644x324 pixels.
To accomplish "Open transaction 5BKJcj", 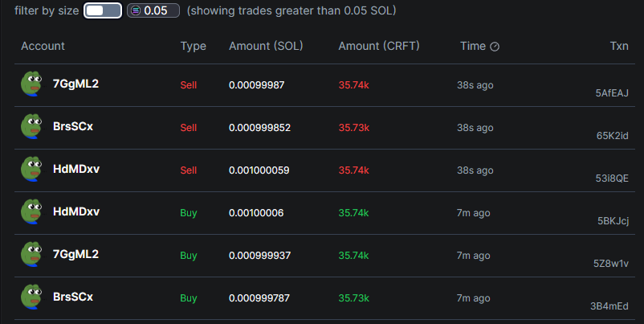I will coord(613,221).
